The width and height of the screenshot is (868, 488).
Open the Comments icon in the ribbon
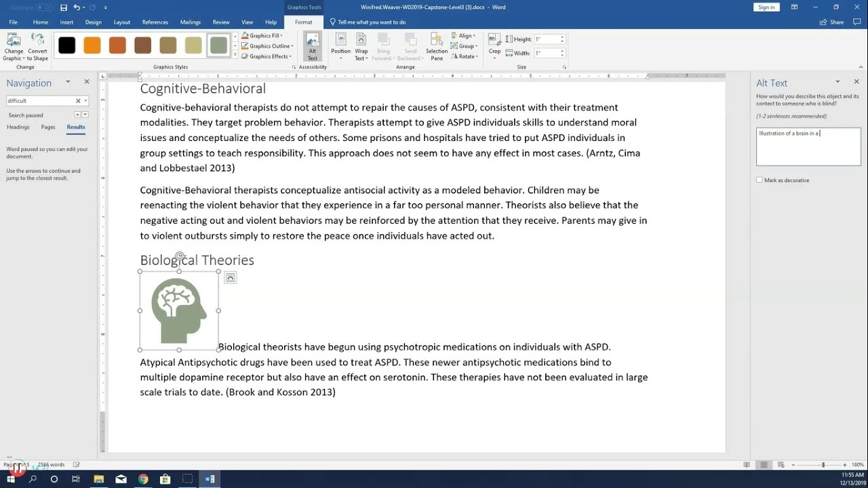tap(856, 22)
